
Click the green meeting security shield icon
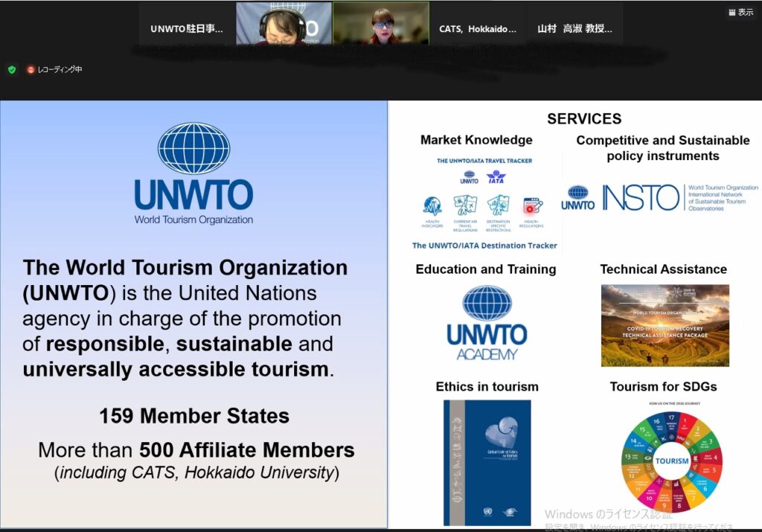[11, 68]
